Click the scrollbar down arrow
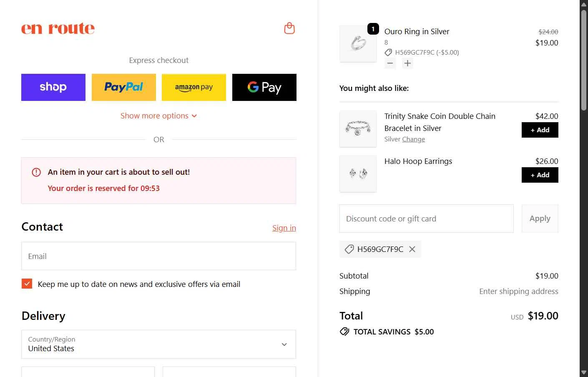Image resolution: width=588 pixels, height=377 pixels. point(584,372)
